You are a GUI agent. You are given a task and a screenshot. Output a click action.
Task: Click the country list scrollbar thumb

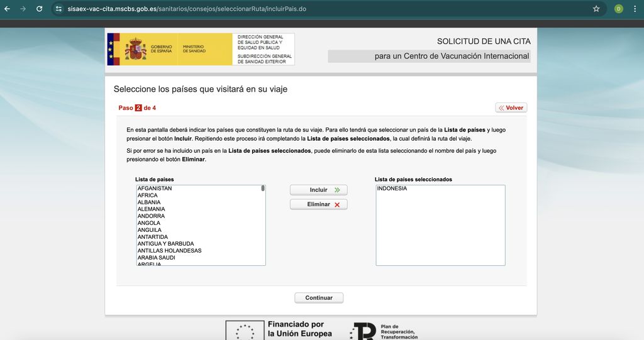[x=263, y=189]
